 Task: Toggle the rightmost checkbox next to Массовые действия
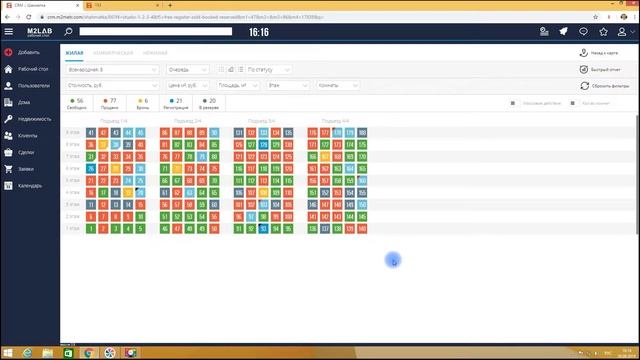point(573,103)
